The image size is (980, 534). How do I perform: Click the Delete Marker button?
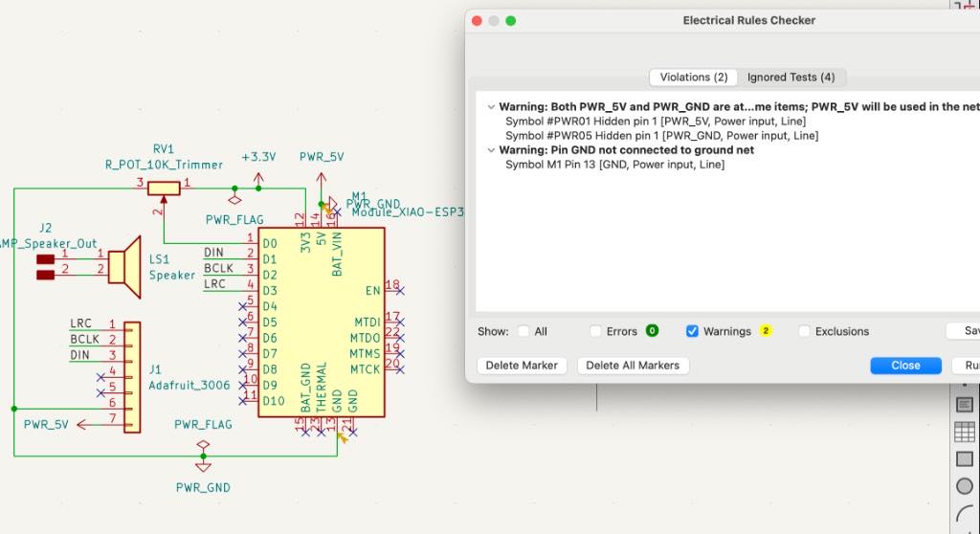522,366
